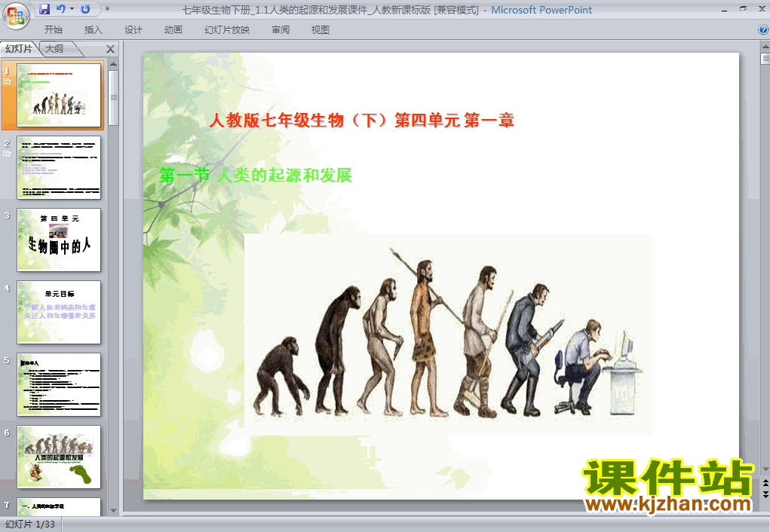Image resolution: width=770 pixels, height=532 pixels.
Task: Select slide 6 thumbnail 人类的起源和发展
Action: click(x=59, y=457)
